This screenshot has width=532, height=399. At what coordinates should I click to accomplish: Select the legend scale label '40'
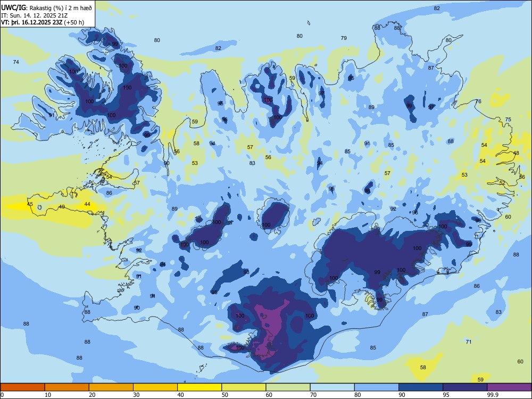[181, 395]
